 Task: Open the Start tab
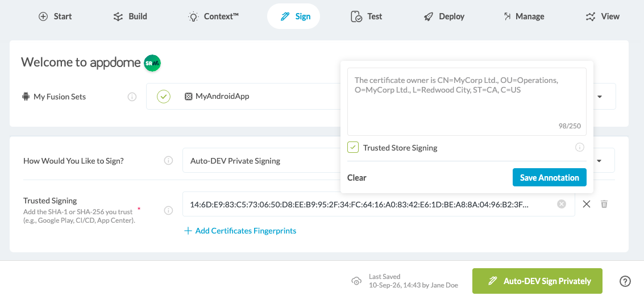(x=55, y=16)
